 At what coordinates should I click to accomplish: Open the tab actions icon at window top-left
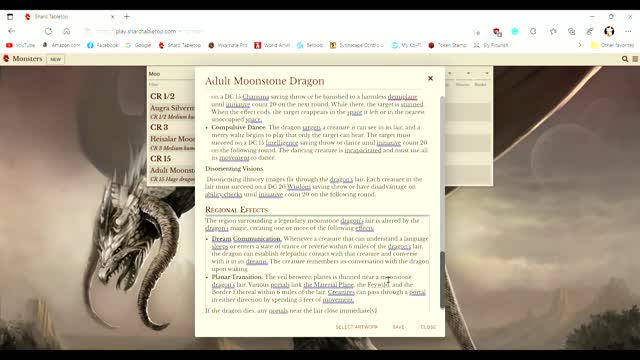10,17
